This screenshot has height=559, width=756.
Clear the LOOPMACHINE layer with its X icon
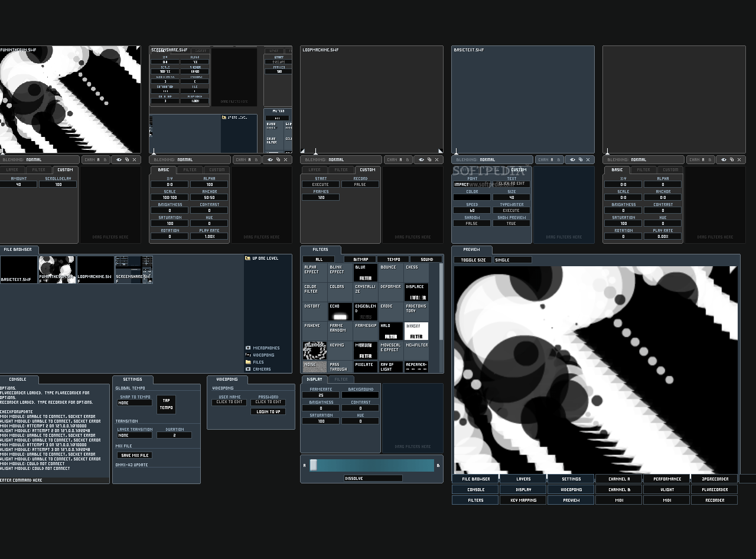436,159
